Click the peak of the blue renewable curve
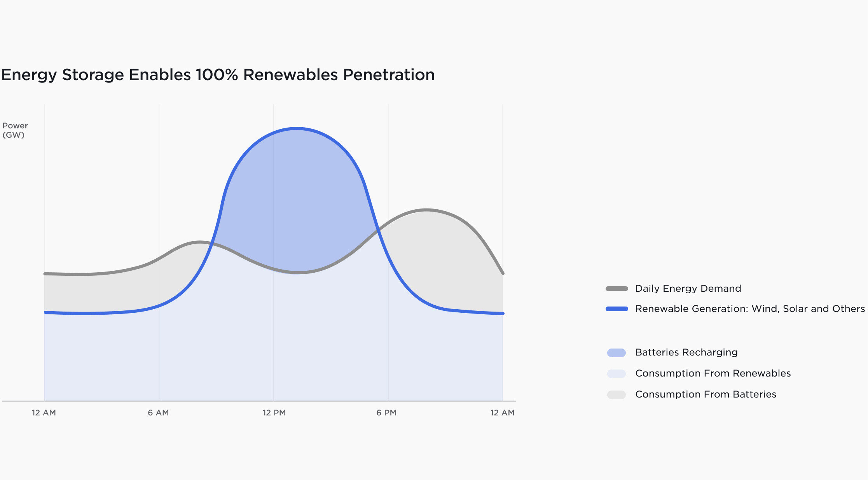The width and height of the screenshot is (868, 480). point(297,128)
